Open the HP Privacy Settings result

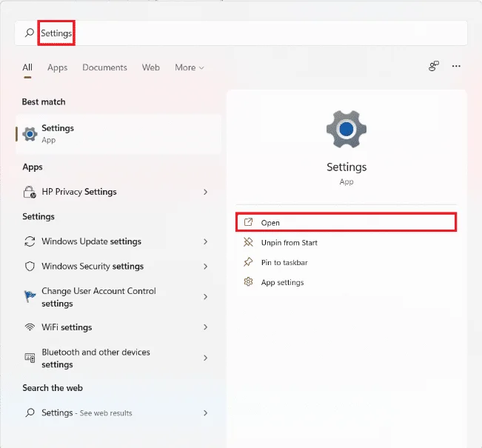tap(117, 192)
